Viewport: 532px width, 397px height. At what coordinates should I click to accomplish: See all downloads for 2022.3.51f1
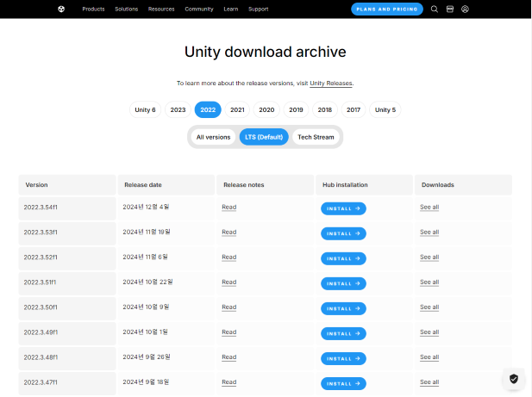429,282
